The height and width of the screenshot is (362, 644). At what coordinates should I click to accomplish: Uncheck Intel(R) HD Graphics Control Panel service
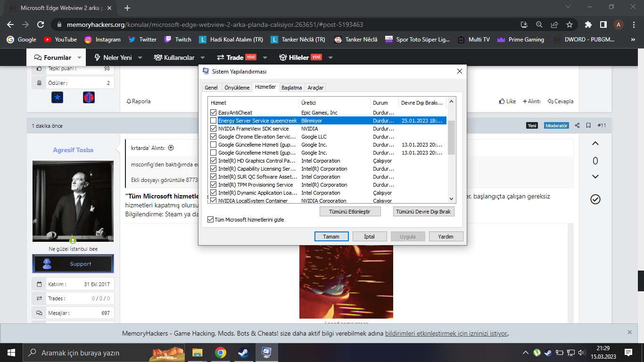tap(214, 161)
